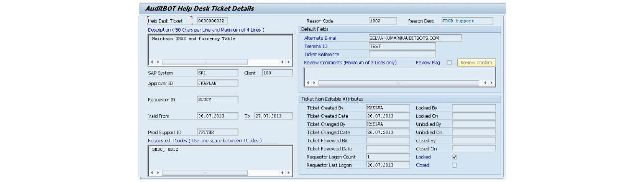Click the Ticket Non Editable Attributes header
This screenshot has width=644, height=182.
(332, 99)
